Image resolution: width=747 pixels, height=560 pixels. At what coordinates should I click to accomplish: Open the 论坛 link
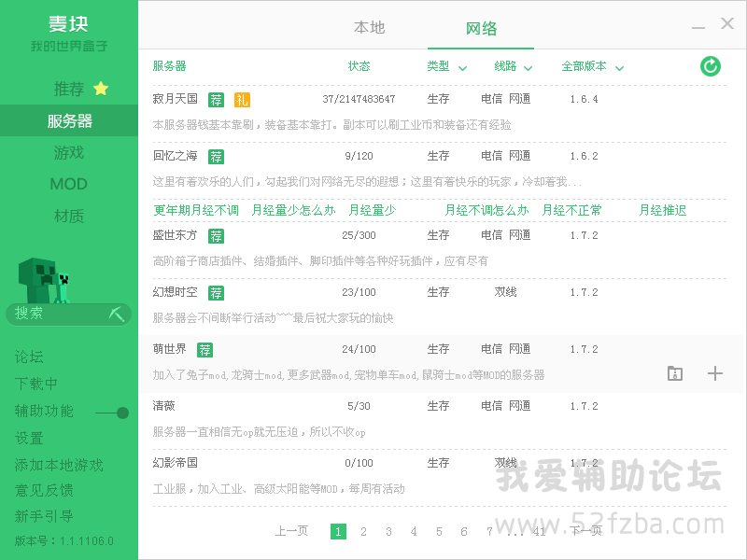(x=29, y=357)
